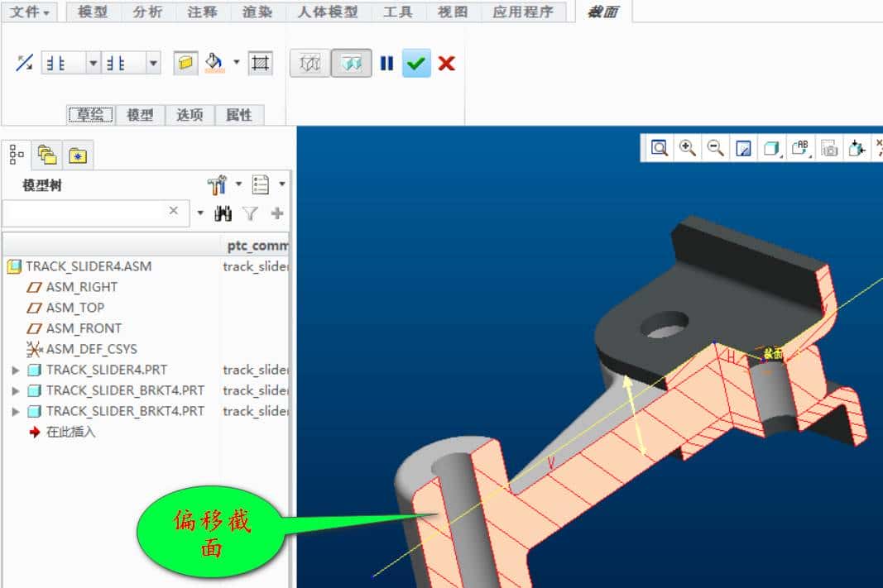Click the Refit view icon
This screenshot has height=588, width=883.
click(x=659, y=148)
